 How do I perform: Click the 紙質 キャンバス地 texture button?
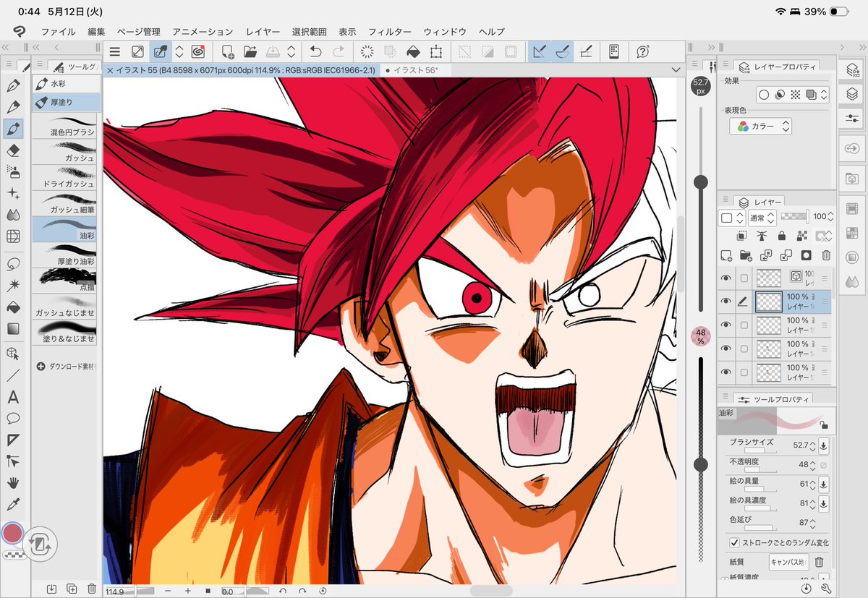(x=789, y=562)
